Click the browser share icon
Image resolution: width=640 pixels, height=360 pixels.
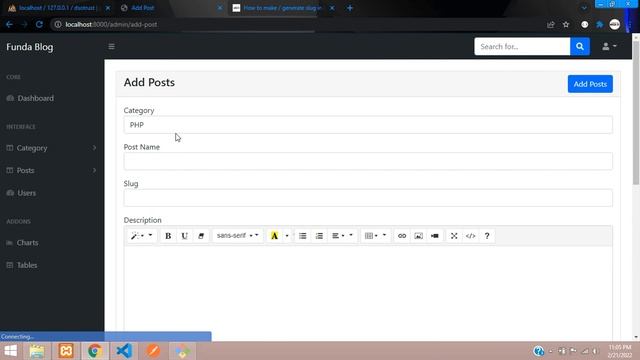point(551,24)
